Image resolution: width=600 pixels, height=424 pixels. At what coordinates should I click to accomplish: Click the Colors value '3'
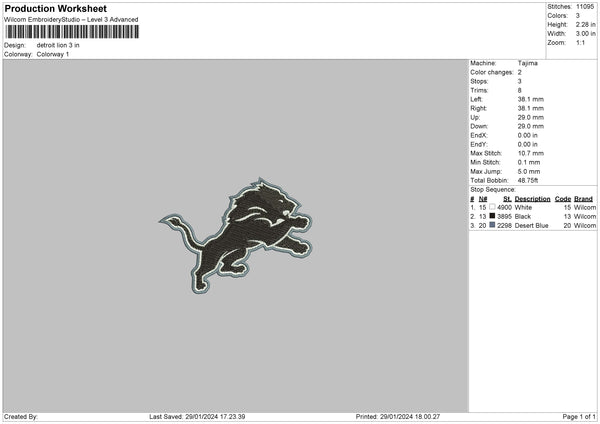(578, 16)
